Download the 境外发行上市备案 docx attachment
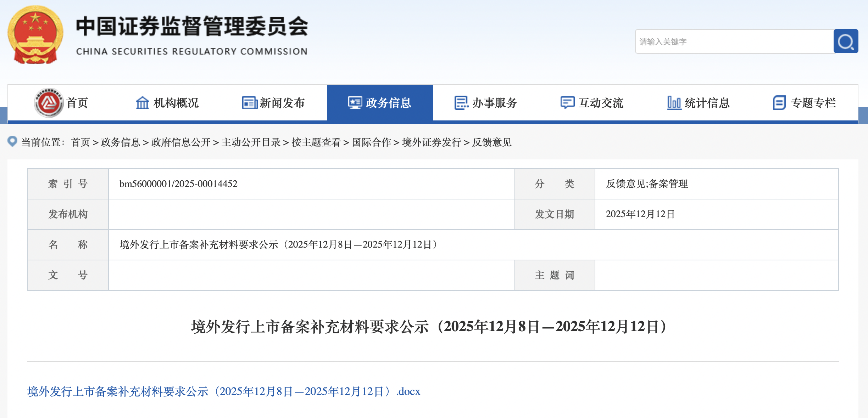This screenshot has height=418, width=868. point(223,391)
